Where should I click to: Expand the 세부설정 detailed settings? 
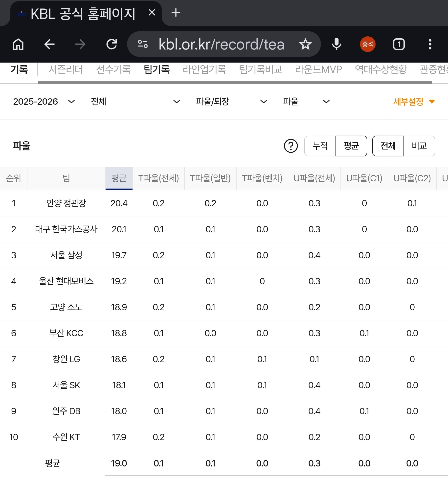pos(414,102)
